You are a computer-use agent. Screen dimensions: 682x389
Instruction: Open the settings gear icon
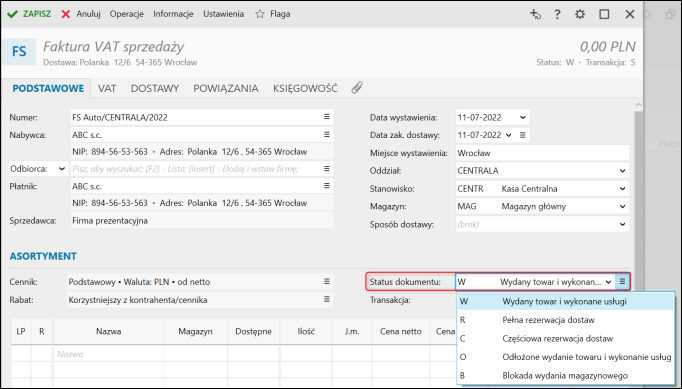click(580, 14)
